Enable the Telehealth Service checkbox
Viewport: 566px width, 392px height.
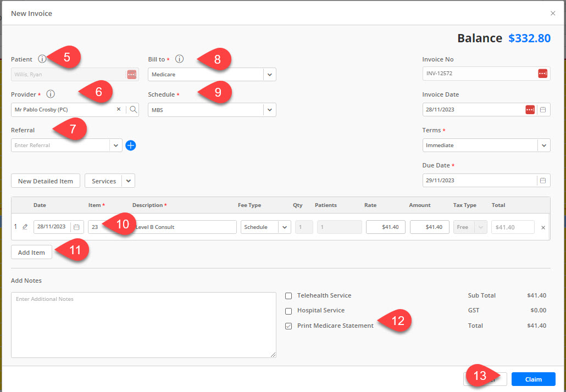pos(288,296)
